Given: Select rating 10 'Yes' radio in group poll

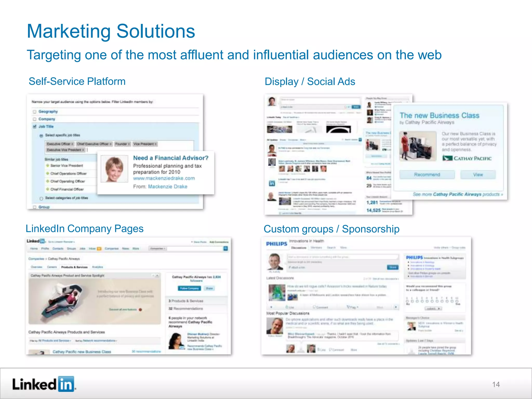Looking at the screenshot, I should 457,301.
